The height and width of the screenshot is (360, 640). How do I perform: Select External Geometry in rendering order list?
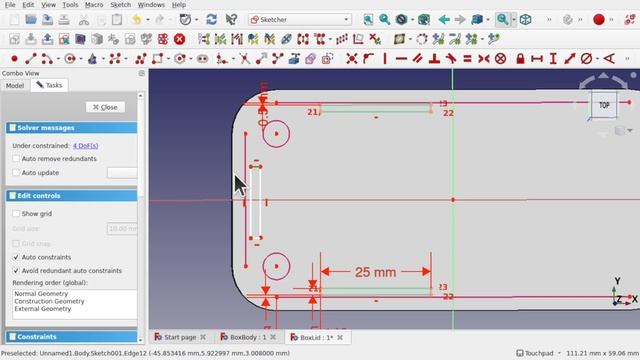click(x=43, y=309)
